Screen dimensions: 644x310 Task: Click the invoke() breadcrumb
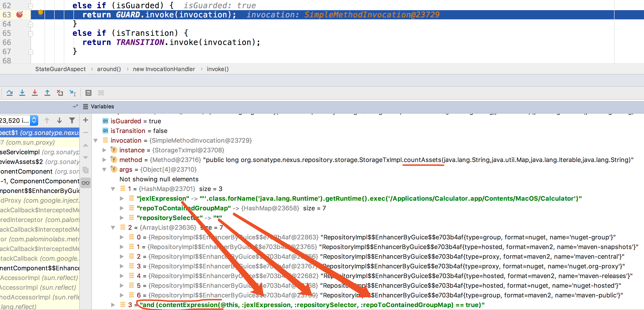point(218,69)
